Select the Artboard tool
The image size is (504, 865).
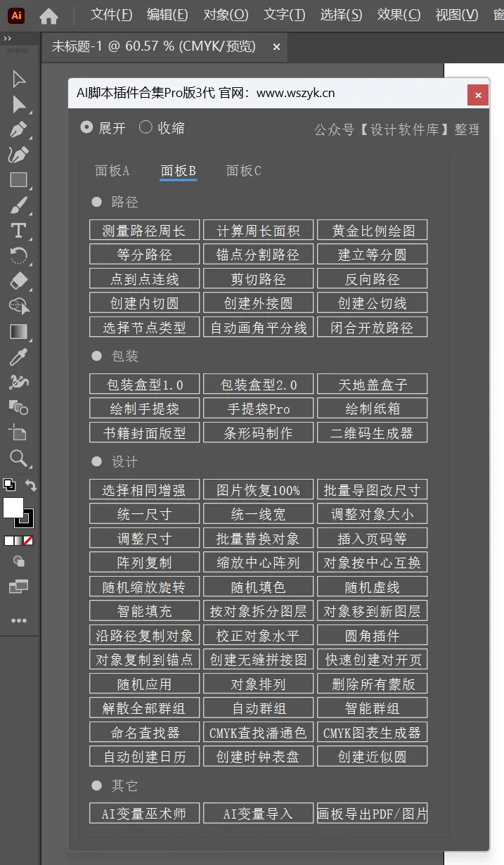(x=19, y=432)
